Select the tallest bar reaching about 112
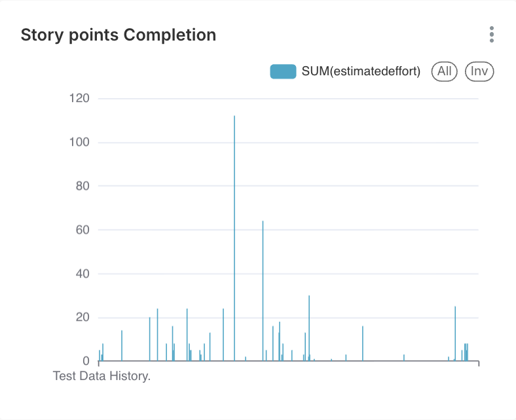The height and width of the screenshot is (420, 516). tap(234, 238)
